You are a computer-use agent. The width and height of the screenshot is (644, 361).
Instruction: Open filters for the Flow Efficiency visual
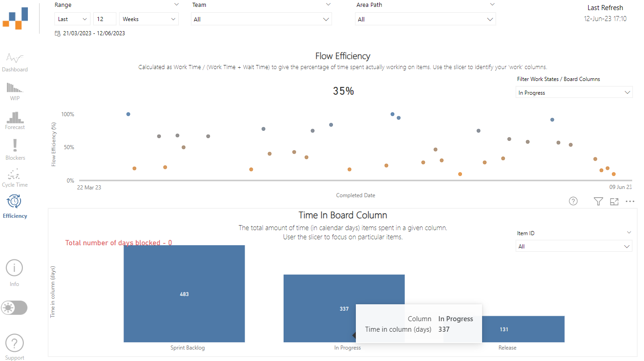click(x=598, y=201)
